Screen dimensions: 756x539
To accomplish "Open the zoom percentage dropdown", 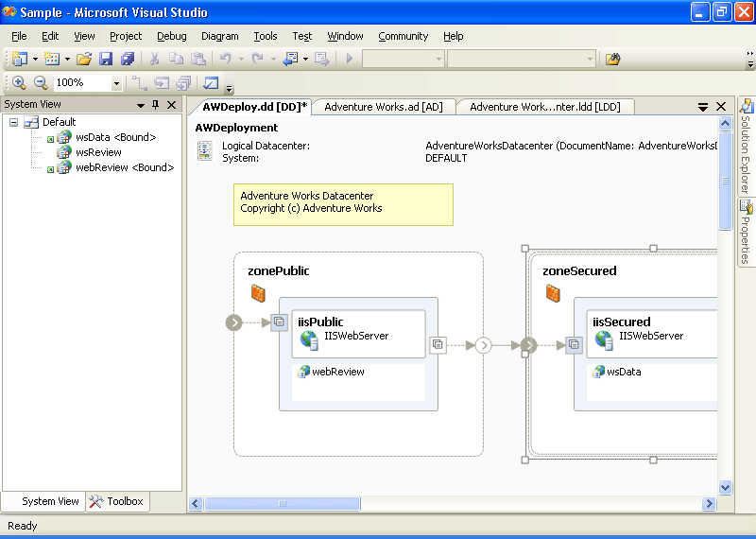I will 116,83.
